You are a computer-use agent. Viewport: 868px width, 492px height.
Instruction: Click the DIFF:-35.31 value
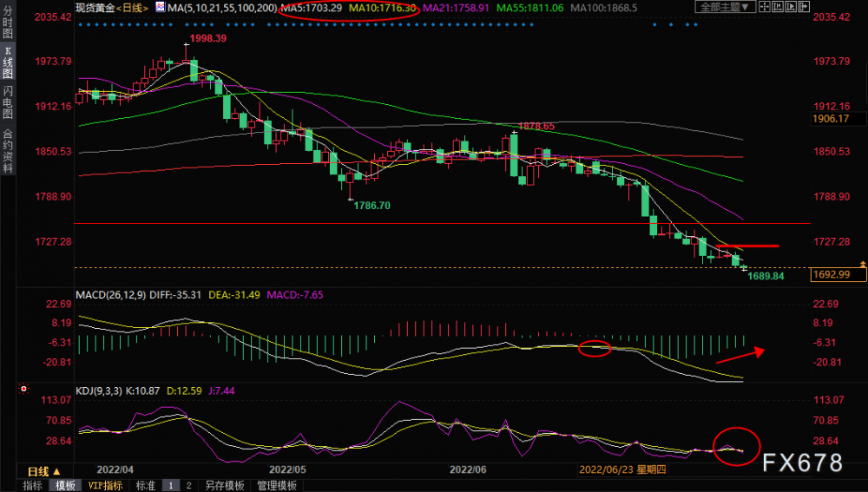(x=175, y=295)
